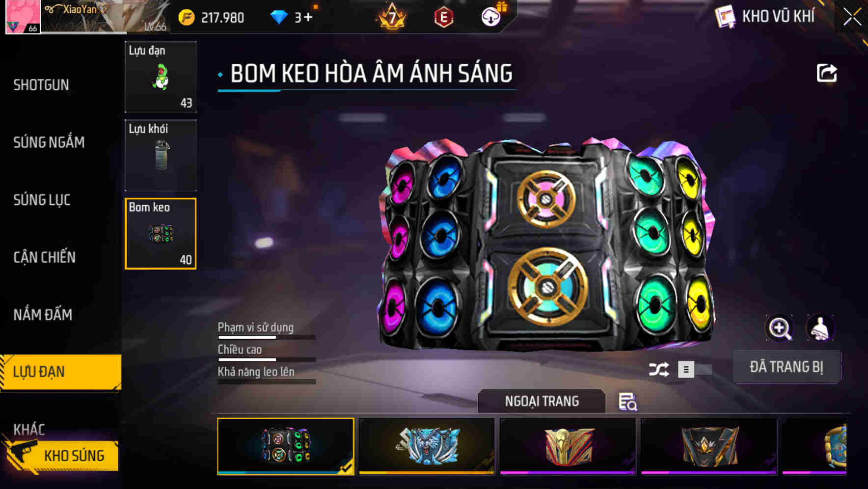Open the skin list search icon
This screenshot has width=868, height=489.
point(627,402)
